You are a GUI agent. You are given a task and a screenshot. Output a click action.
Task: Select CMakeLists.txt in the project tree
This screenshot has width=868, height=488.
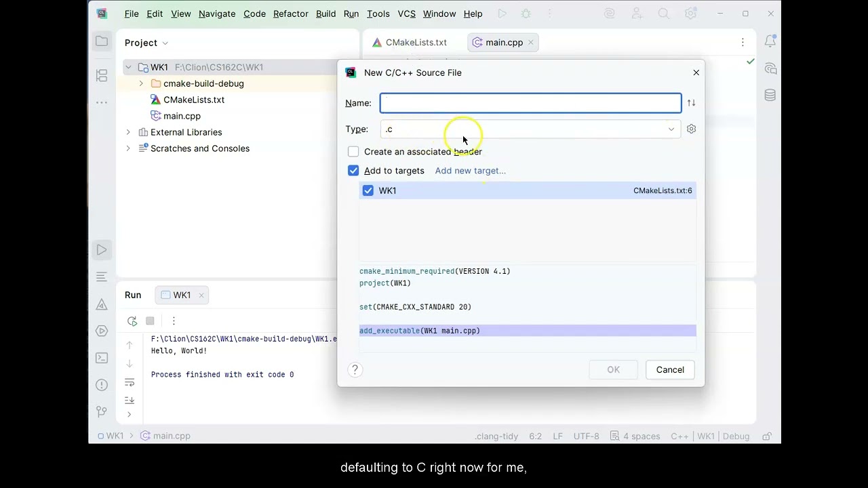(x=193, y=100)
